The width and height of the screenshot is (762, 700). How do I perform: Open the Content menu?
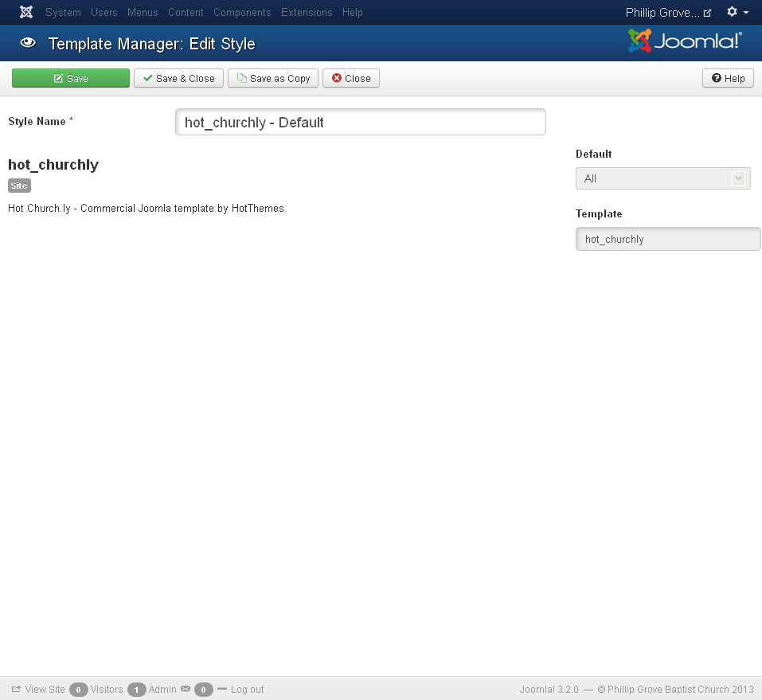[x=186, y=12]
